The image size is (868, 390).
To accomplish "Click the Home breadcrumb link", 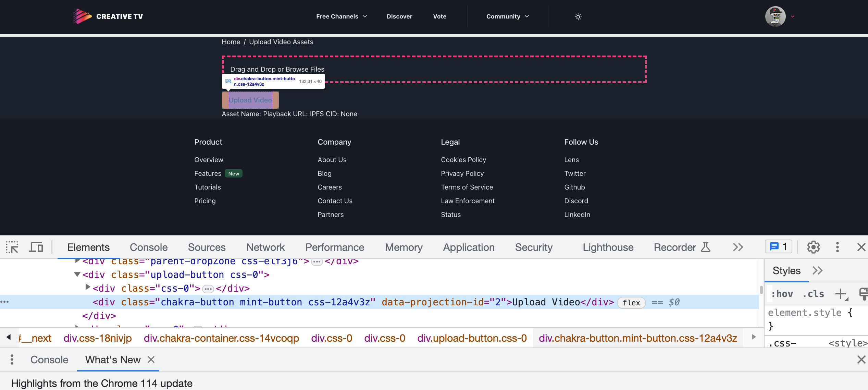I will pyautogui.click(x=231, y=42).
